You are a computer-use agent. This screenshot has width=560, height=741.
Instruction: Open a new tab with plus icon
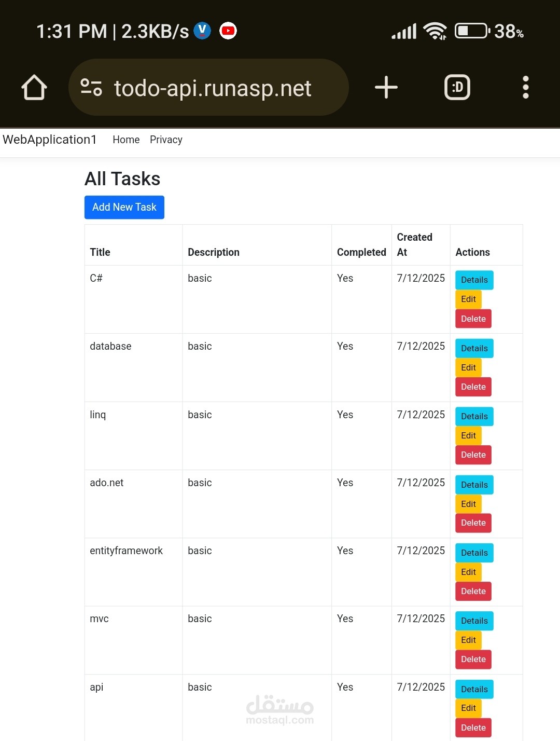pos(386,87)
